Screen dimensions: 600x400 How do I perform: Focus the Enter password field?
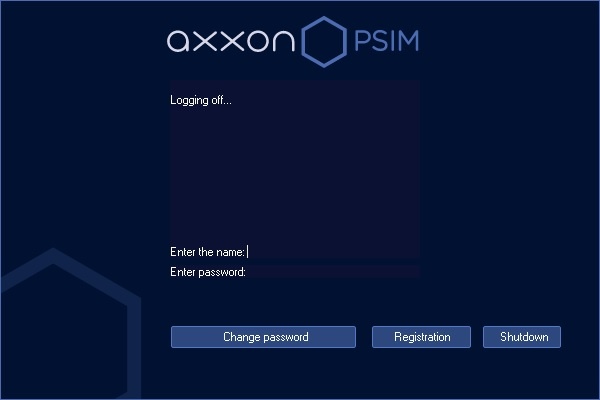(333, 272)
